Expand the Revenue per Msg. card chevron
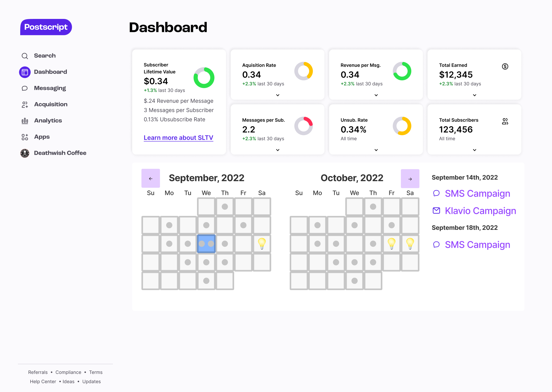552x392 pixels. (376, 95)
